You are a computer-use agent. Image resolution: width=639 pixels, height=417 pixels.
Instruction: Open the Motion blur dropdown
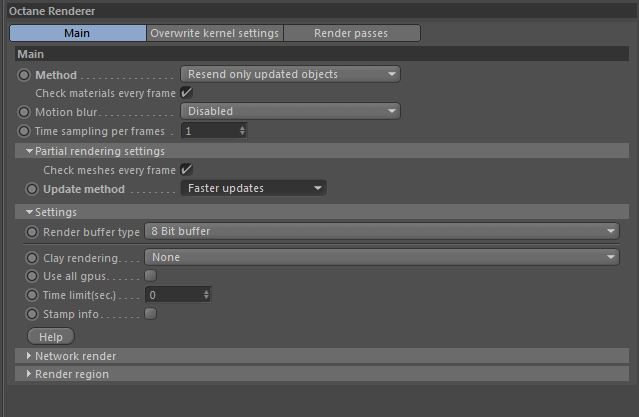click(291, 111)
